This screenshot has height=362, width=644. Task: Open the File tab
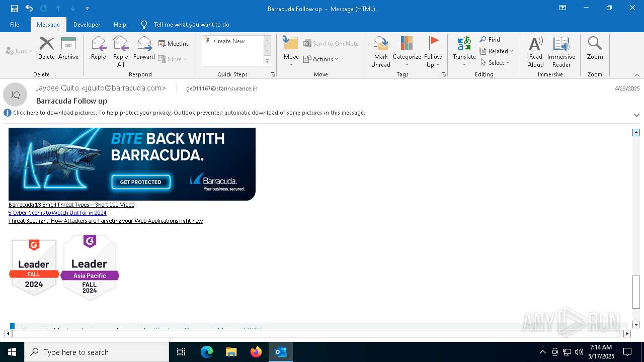coord(15,25)
